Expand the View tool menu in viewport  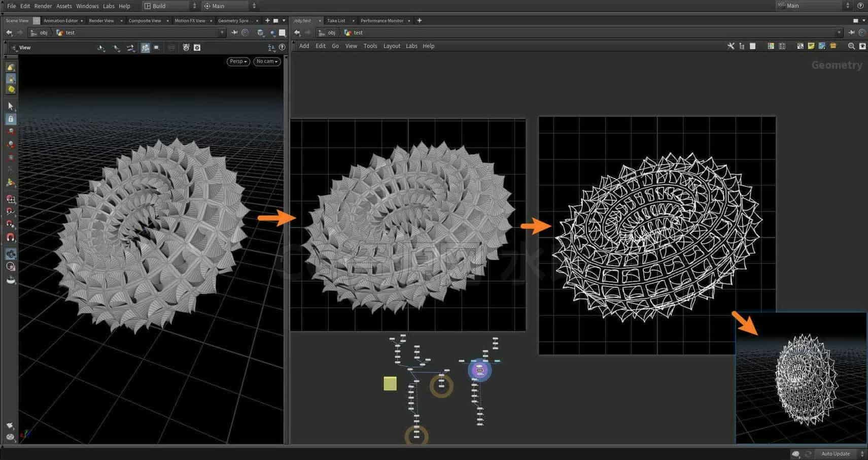pos(21,47)
